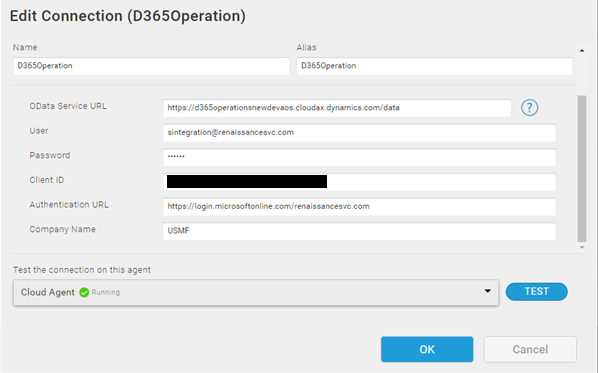
Task: Click the 'Company Name' label
Action: pyautogui.click(x=63, y=229)
